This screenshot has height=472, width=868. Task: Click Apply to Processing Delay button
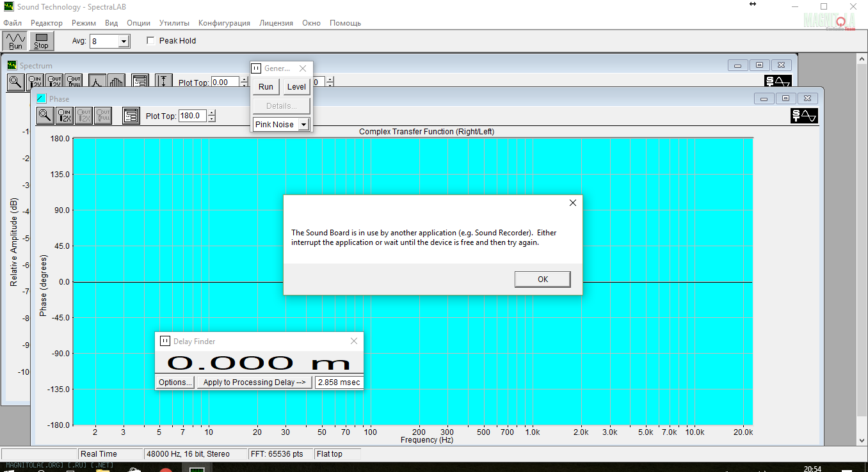point(254,382)
